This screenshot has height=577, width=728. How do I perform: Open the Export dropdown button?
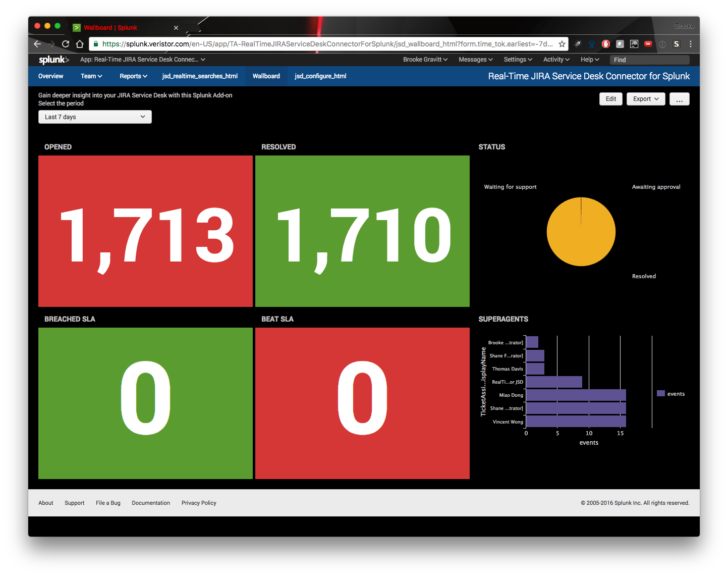click(x=646, y=99)
